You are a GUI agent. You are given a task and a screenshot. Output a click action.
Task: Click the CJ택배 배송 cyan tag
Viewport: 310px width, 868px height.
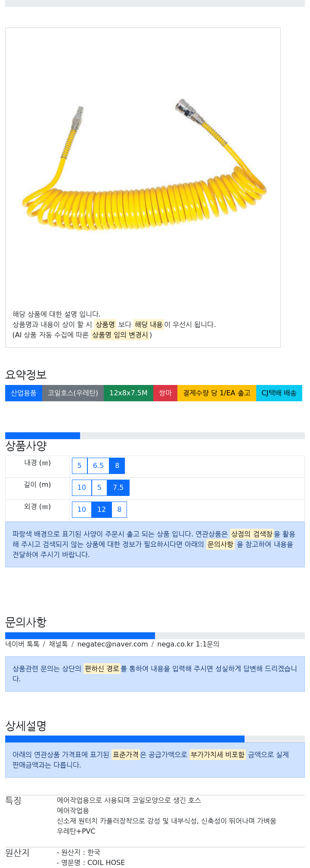click(279, 393)
